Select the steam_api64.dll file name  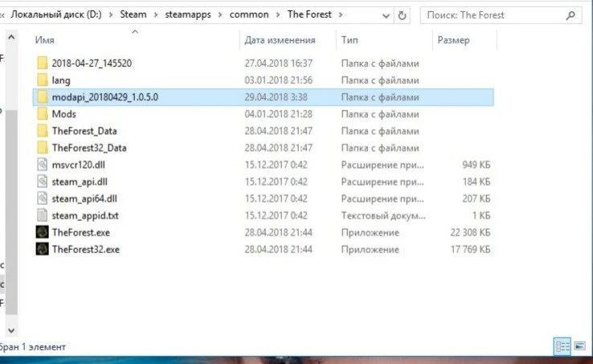84,198
